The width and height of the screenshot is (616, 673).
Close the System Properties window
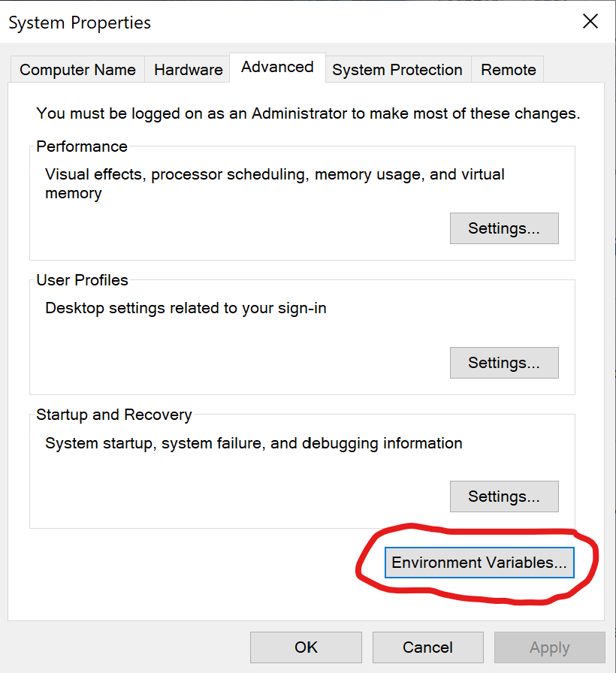[590, 22]
